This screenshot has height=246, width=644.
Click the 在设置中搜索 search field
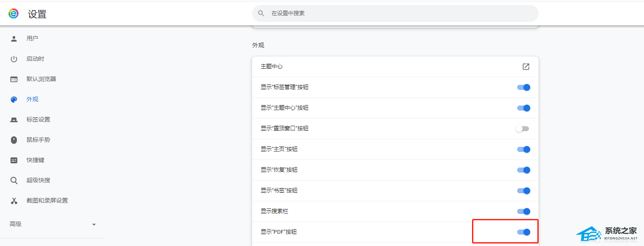395,14
